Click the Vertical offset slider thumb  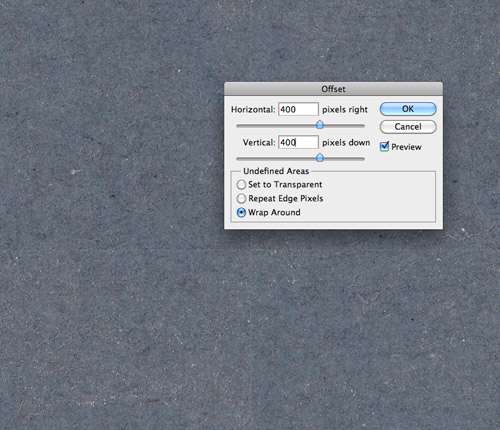click(x=320, y=158)
